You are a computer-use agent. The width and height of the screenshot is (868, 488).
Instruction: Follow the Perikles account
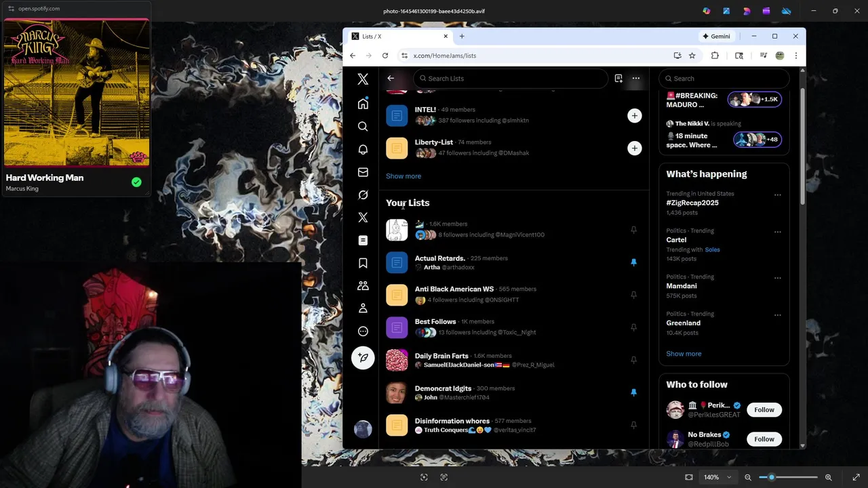point(764,409)
